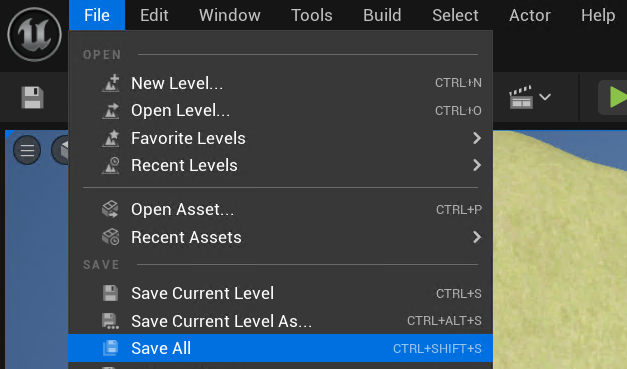Click the Open Asset box icon
This screenshot has height=369, width=627.
point(111,209)
